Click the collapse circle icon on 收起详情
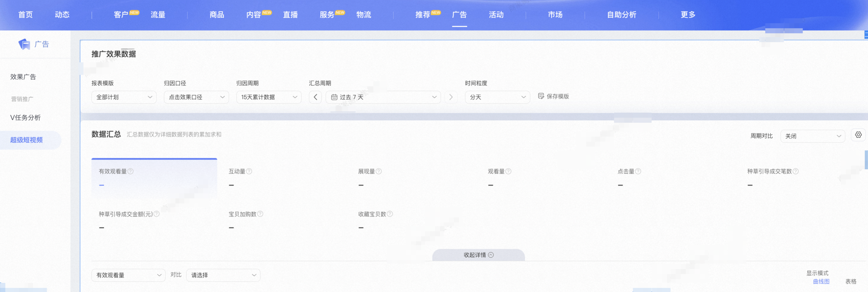 tap(491, 255)
